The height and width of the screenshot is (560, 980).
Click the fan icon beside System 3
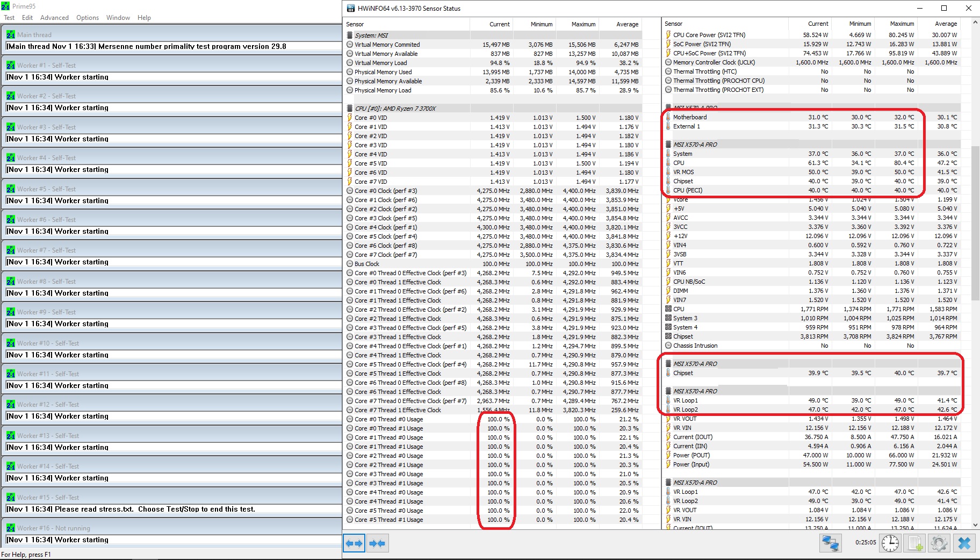(668, 318)
